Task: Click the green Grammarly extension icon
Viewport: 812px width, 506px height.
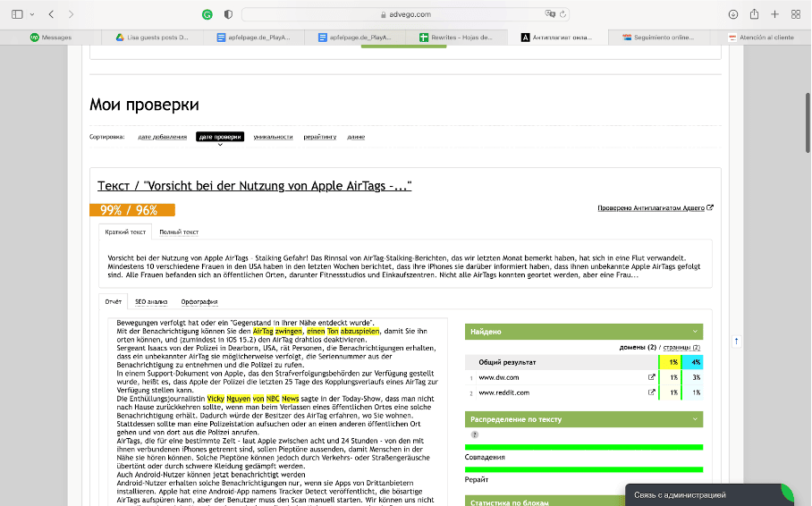Action: [207, 14]
